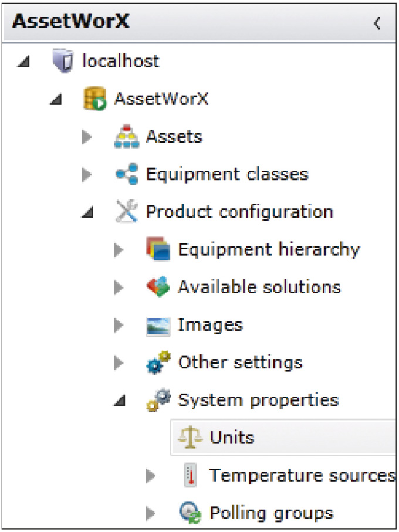This screenshot has height=532, width=399.
Task: Click the AssetWorX database icon
Action: (94, 99)
